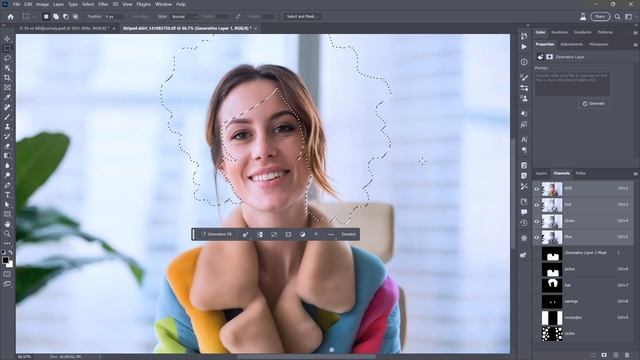Viewport: 640px width, 360px height.
Task: Select the Frame tool
Action: click(7, 87)
